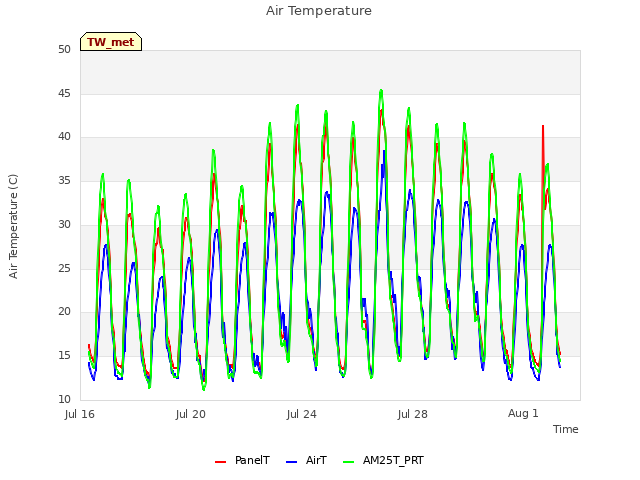640x480 pixels.
Task: Toggle the AM25T_PRT legend entry
Action: tap(383, 460)
